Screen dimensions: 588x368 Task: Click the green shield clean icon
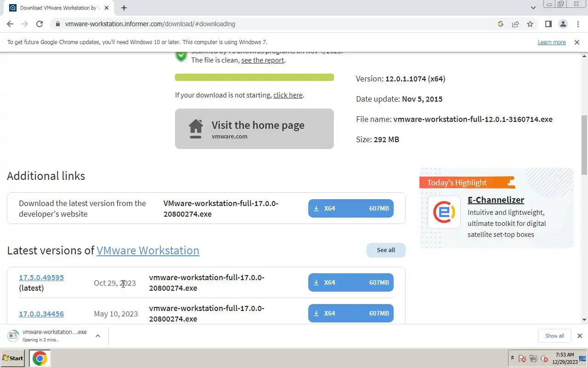[181, 56]
